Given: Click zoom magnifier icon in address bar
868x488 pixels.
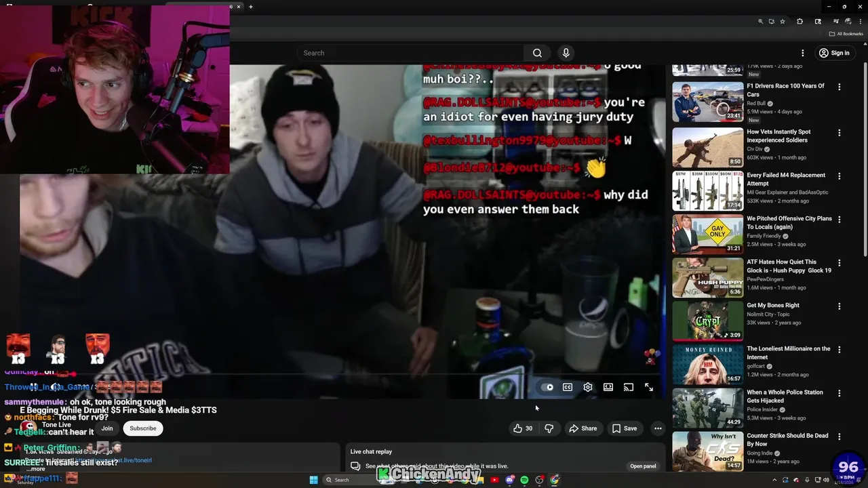Looking at the screenshot, I should [x=761, y=22].
